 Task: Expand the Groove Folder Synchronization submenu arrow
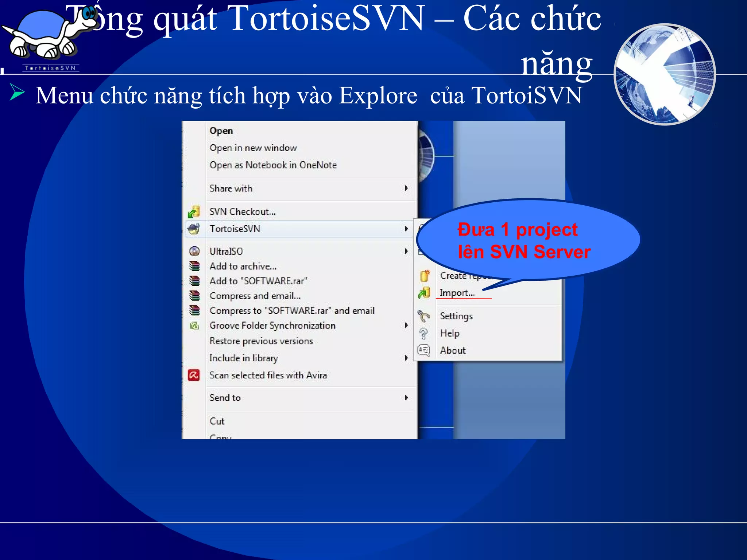(406, 325)
